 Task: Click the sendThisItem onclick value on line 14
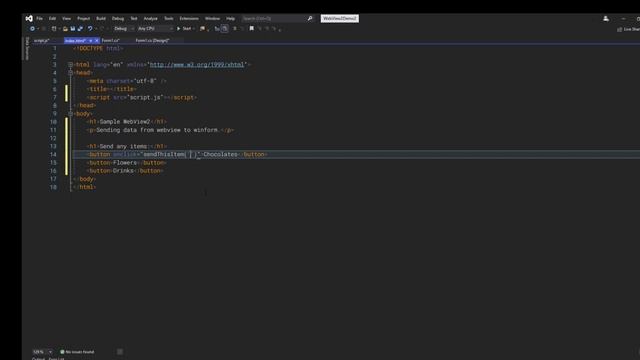pyautogui.click(x=171, y=154)
